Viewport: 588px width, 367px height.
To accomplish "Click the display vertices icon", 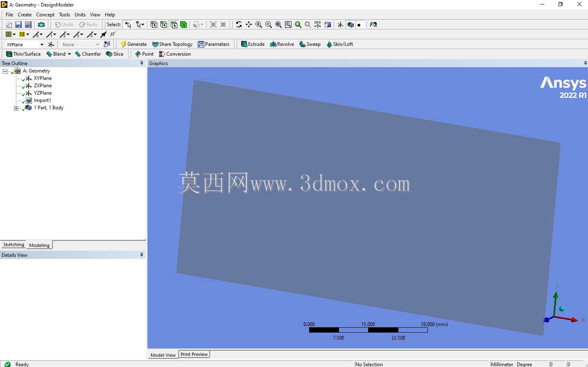I will point(113,34).
